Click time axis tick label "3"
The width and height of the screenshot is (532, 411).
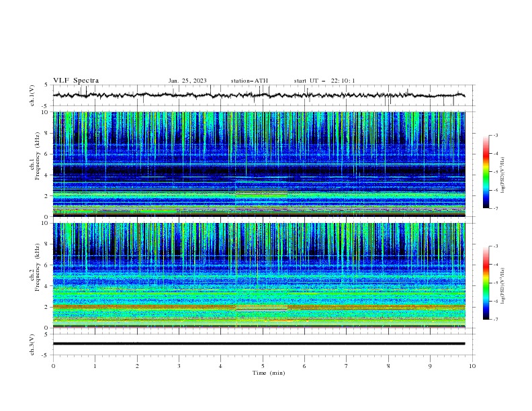pos(179,366)
